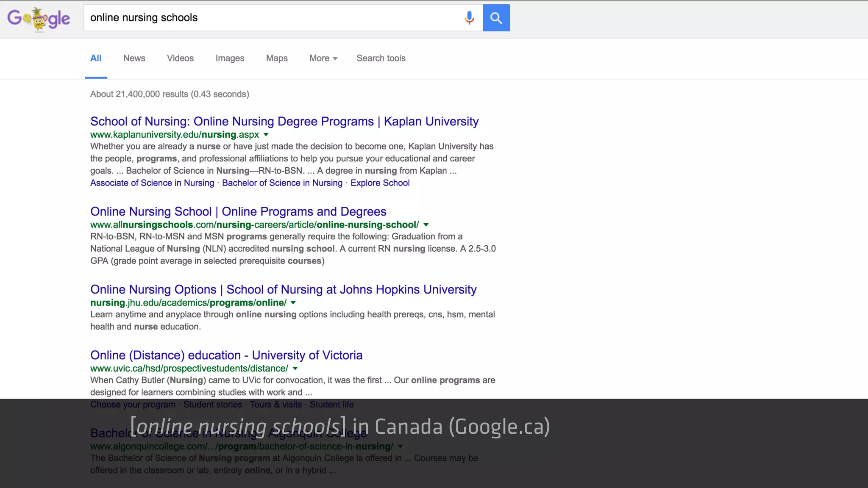
Task: Switch to the News tab
Action: [134, 58]
